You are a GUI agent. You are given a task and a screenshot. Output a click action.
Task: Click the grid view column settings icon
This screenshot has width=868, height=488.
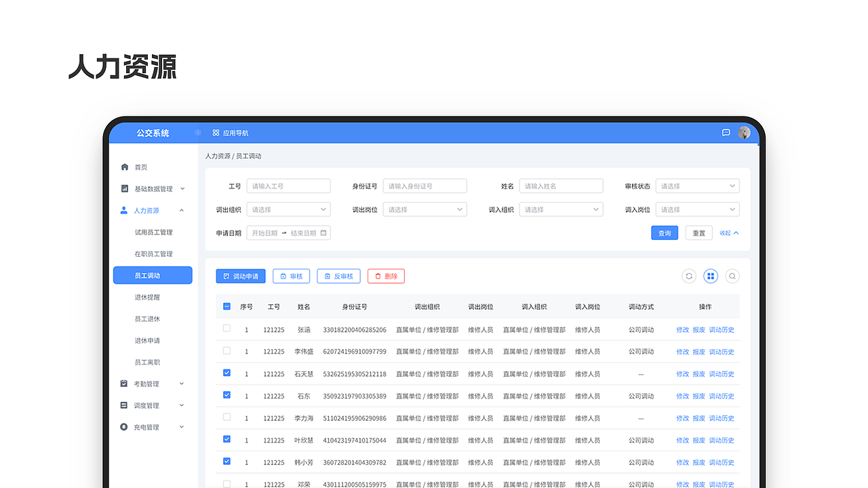[x=711, y=276]
